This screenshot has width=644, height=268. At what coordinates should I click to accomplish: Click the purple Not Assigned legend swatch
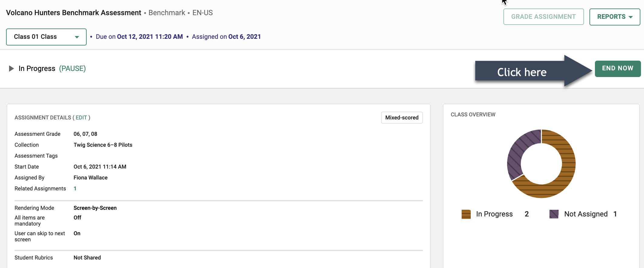click(x=554, y=214)
